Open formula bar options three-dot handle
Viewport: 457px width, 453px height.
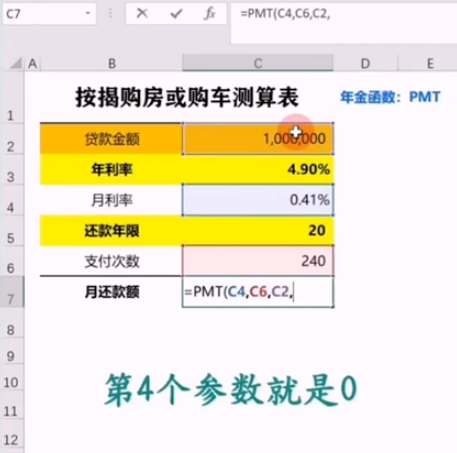point(110,14)
